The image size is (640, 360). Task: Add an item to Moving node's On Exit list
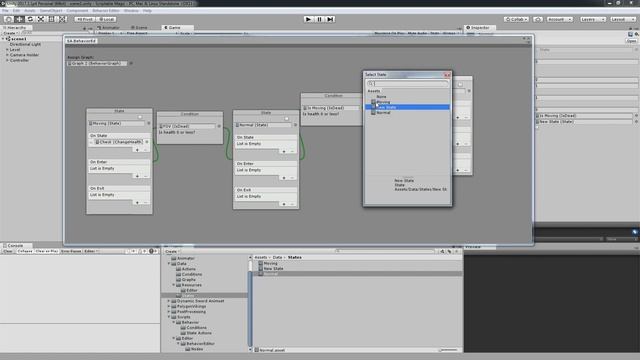(137, 202)
